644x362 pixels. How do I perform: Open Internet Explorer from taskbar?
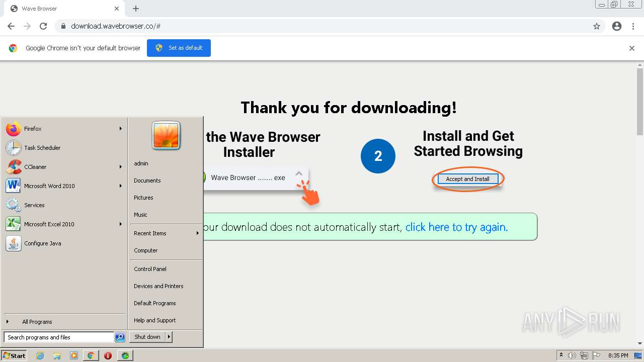point(40,355)
